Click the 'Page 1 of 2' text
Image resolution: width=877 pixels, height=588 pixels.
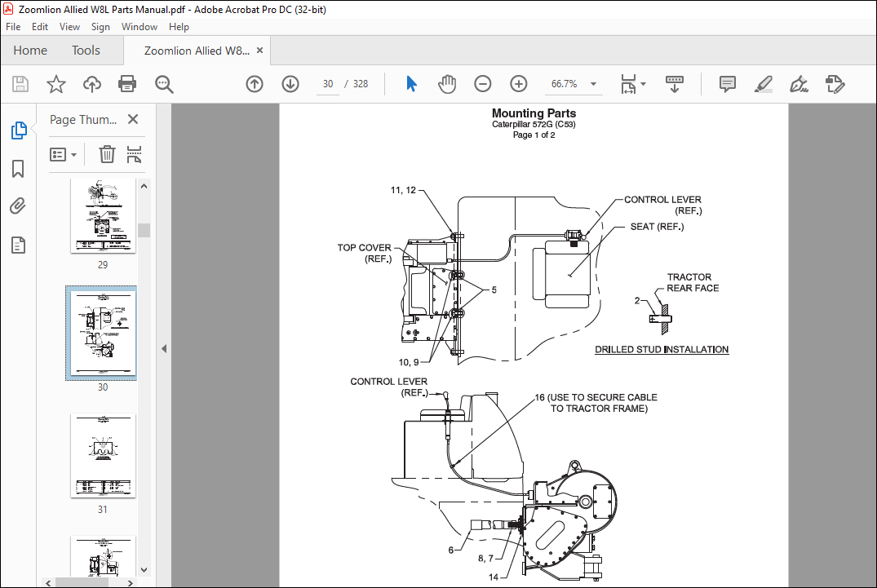(x=534, y=135)
